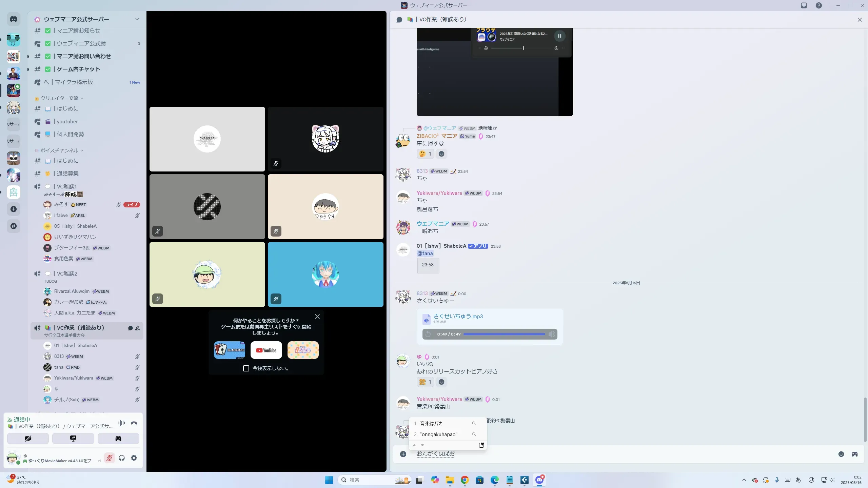
Task: Click the share screen button
Action: (x=73, y=439)
